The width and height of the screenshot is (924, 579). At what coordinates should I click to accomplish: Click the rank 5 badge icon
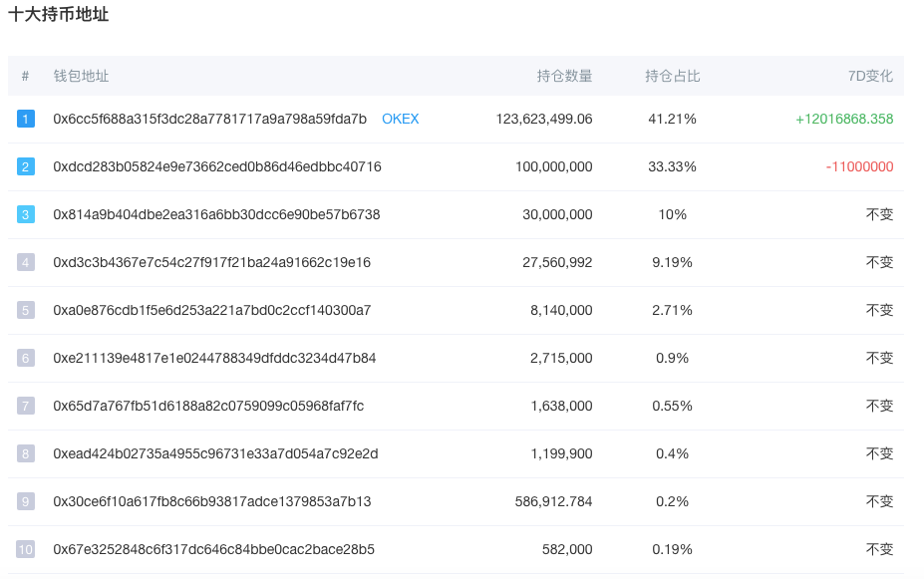point(25,310)
